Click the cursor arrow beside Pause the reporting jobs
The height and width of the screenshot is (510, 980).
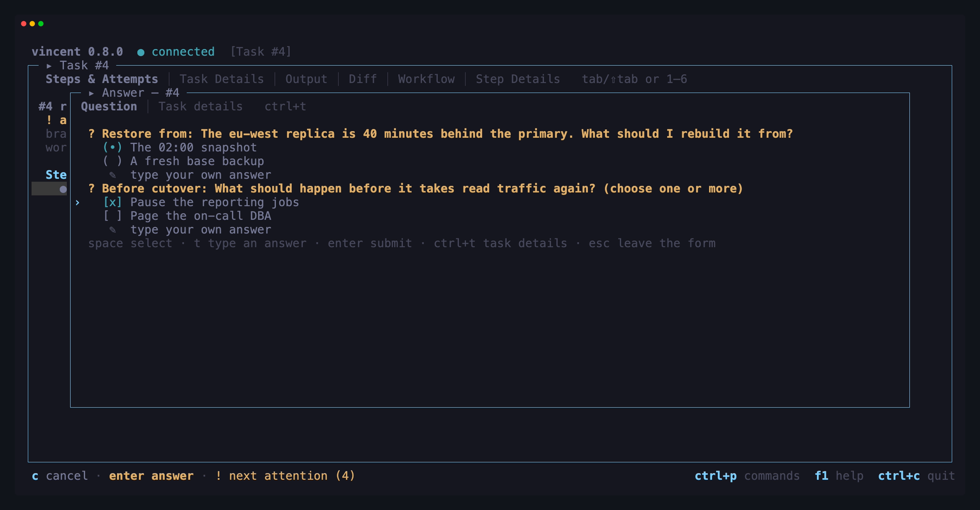click(77, 203)
